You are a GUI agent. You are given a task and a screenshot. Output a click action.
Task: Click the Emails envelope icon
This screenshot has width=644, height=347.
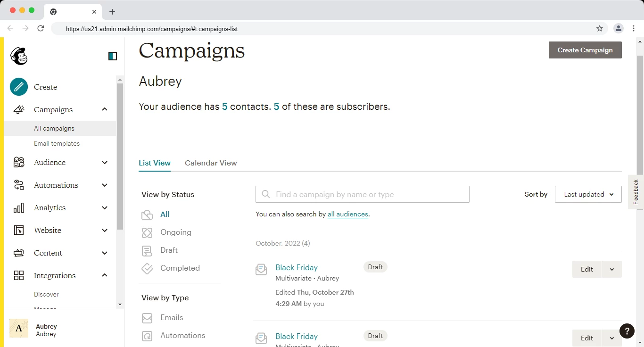tap(147, 318)
